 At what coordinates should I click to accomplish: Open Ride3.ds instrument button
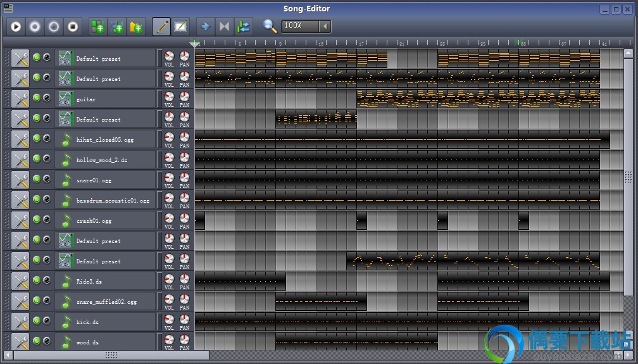coord(105,281)
